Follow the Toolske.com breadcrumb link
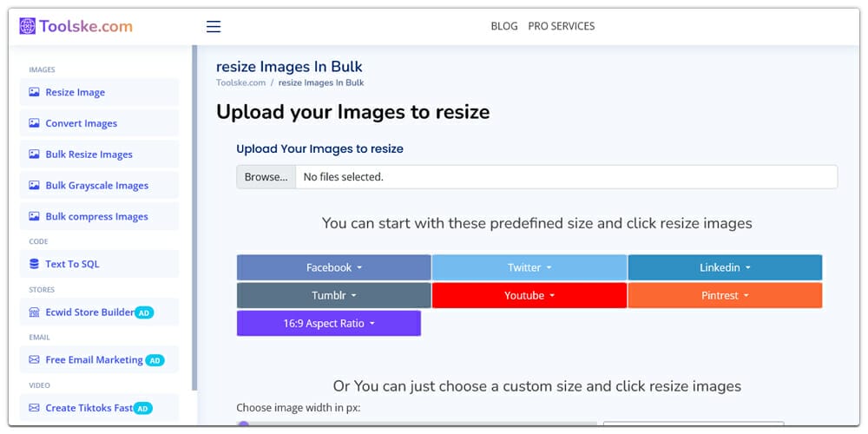 coord(240,82)
